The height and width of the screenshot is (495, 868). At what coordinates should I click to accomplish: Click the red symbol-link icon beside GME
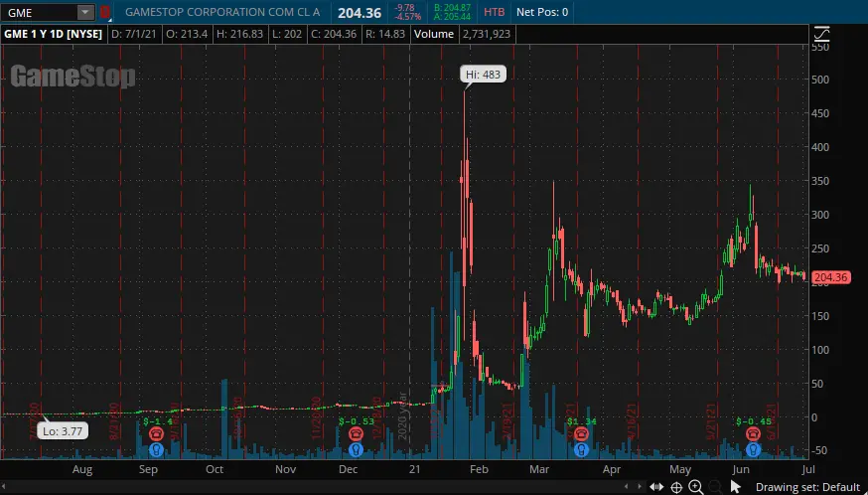point(104,12)
